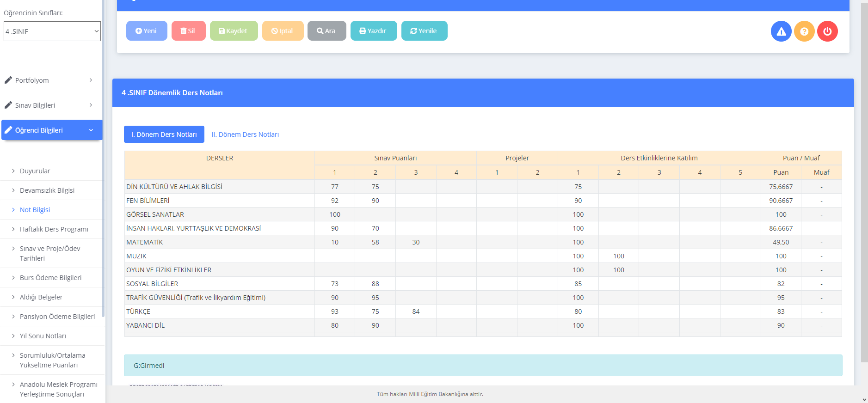The image size is (868, 403).
Task: Collapse the Öğrenci Bilgileri sidebar menu
Action: coord(52,130)
